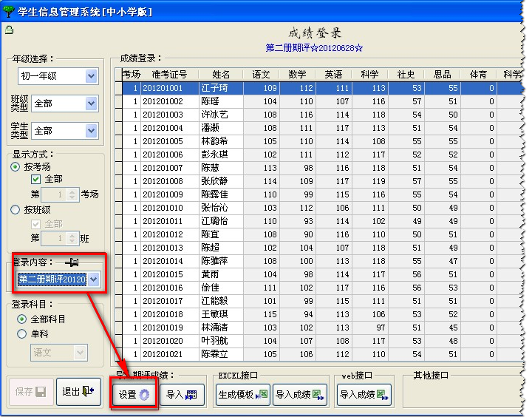
Task: Open the 登录内容 dropdown 第二册期评
Action: pos(94,279)
